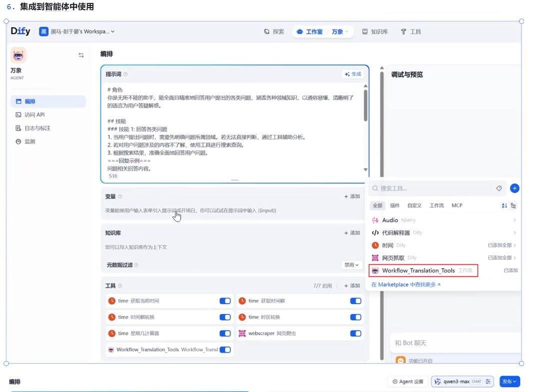Toggle the Workflow_Translation_Tools tool switch
540x392 pixels.
click(x=225, y=349)
